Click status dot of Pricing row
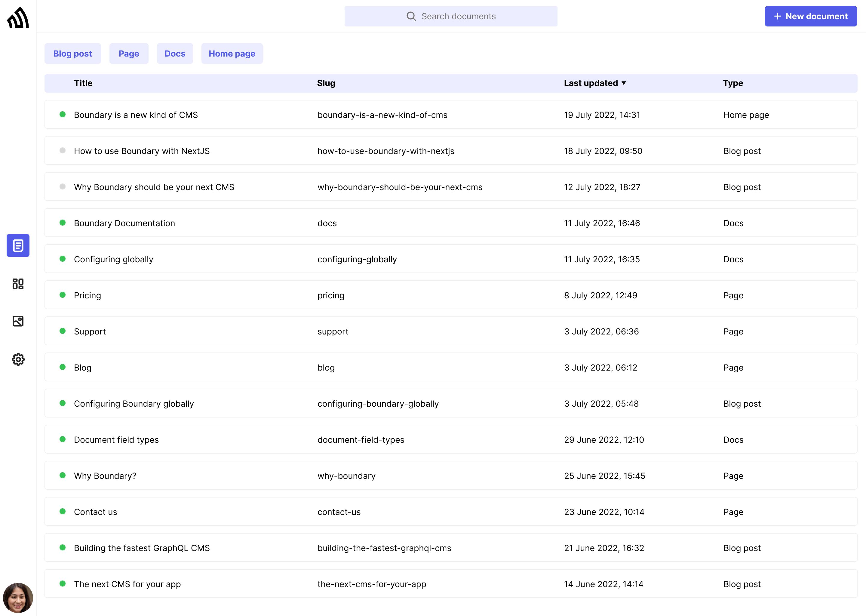The width and height of the screenshot is (866, 616). click(63, 295)
